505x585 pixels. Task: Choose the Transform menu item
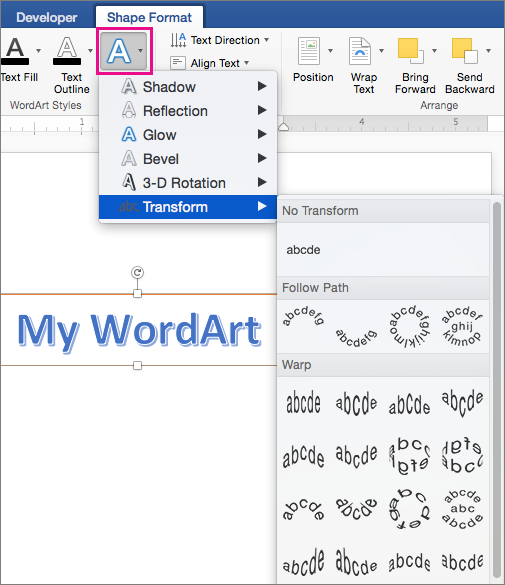188,207
